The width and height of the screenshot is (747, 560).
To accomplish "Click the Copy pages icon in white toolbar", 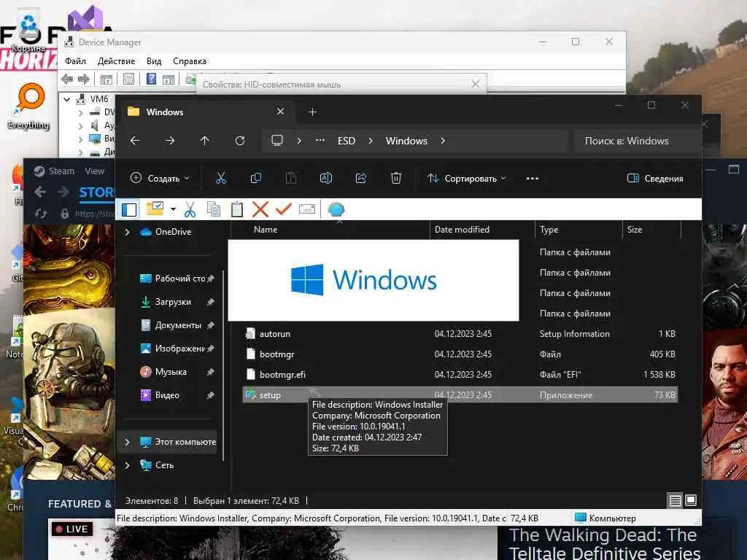I will 214,209.
